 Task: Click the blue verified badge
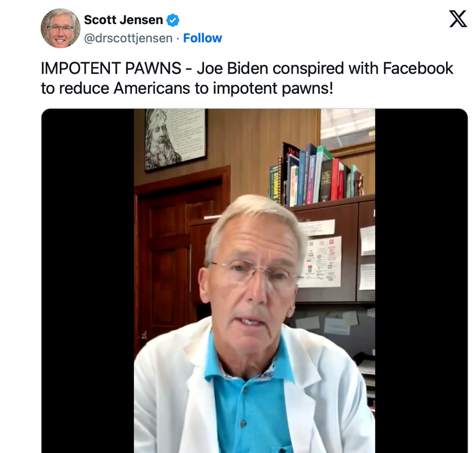tap(173, 20)
